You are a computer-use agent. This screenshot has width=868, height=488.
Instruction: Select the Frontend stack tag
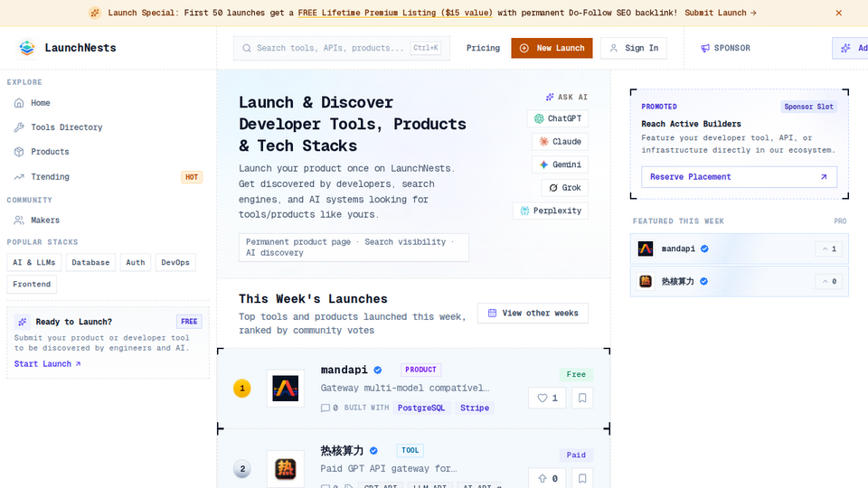point(32,284)
